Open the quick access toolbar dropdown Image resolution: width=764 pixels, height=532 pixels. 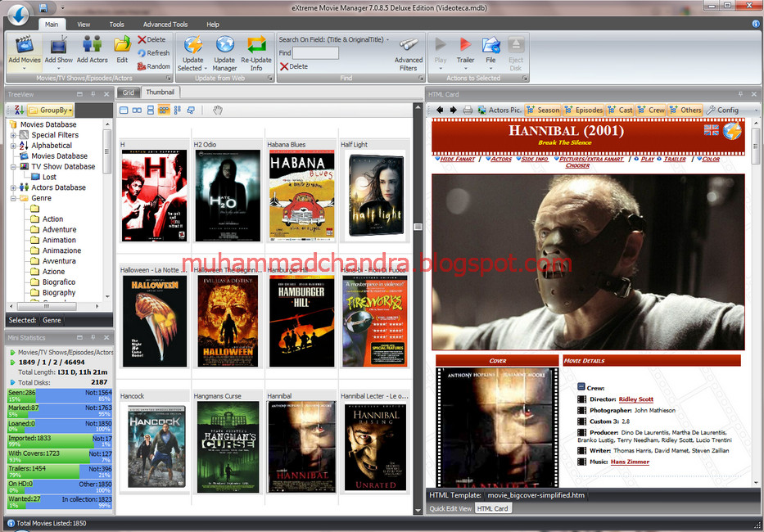click(x=62, y=8)
